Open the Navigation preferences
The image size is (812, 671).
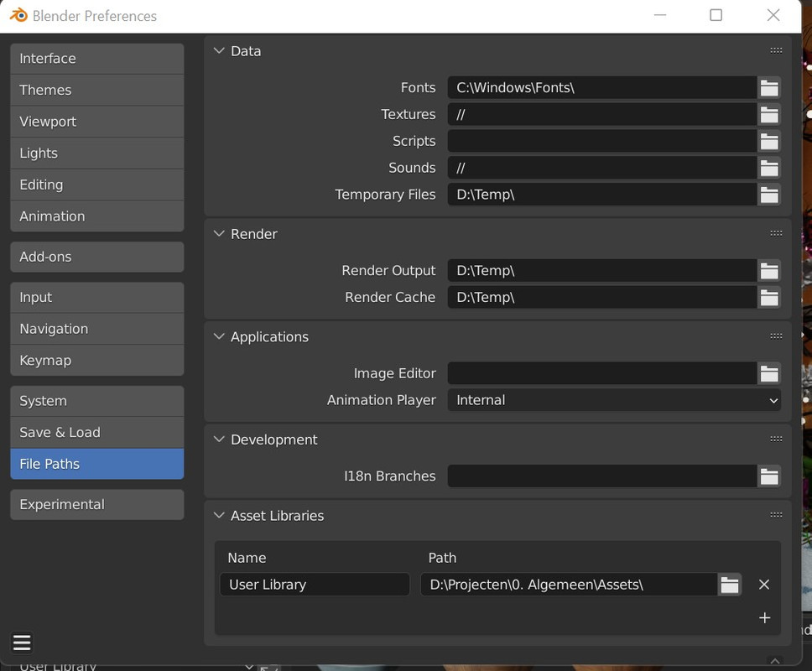click(96, 329)
